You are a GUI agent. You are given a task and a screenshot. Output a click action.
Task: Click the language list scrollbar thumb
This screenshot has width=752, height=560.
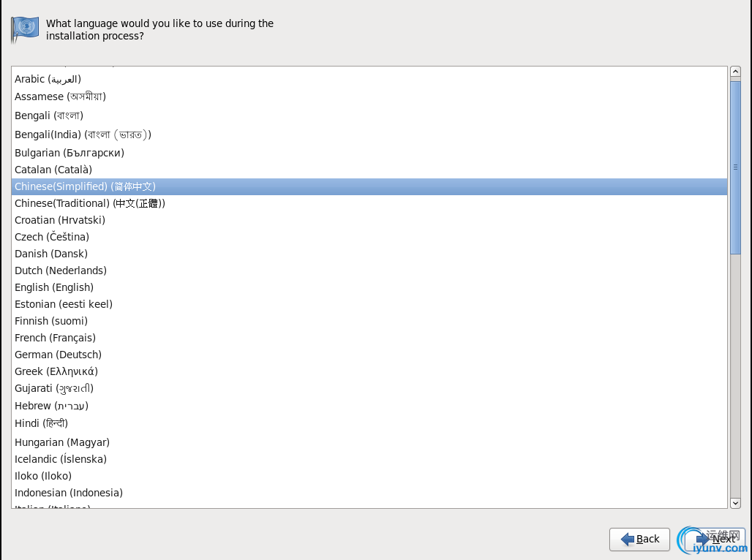[735, 167]
